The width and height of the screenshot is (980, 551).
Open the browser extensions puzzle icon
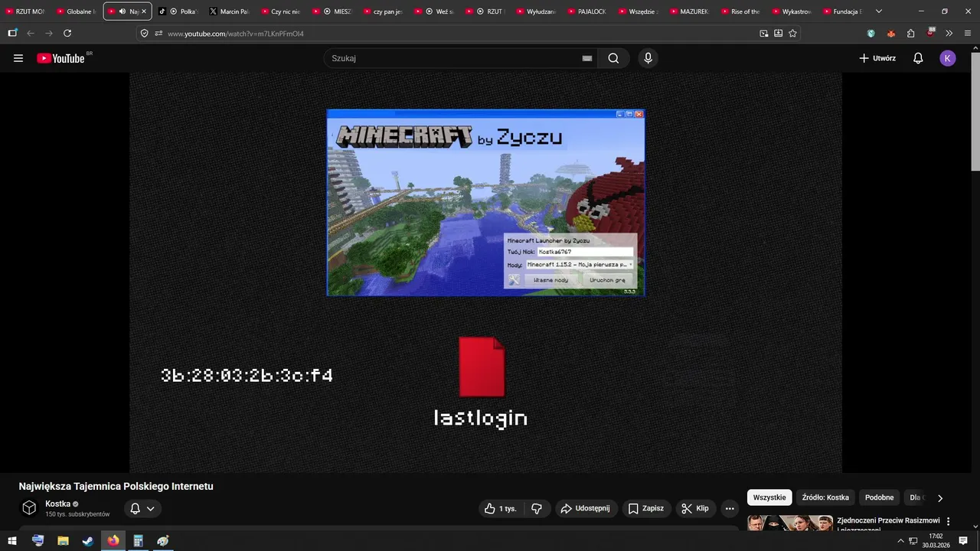(910, 34)
